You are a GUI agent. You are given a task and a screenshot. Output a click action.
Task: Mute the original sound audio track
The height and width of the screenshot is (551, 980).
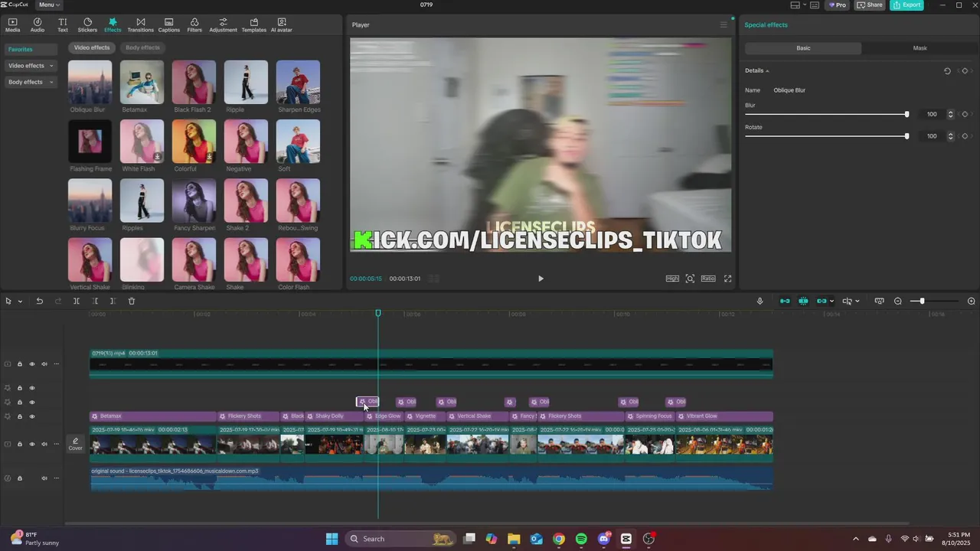pos(44,478)
